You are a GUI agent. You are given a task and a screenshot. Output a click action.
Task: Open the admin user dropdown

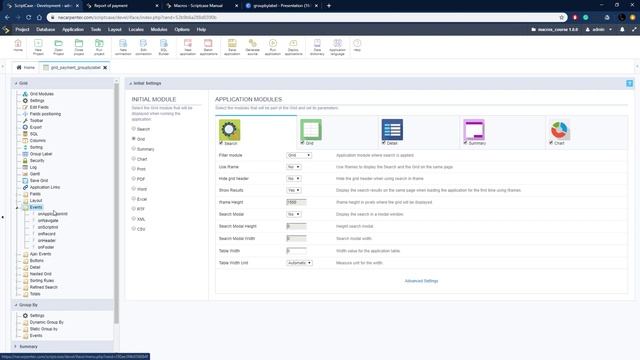pos(599,29)
